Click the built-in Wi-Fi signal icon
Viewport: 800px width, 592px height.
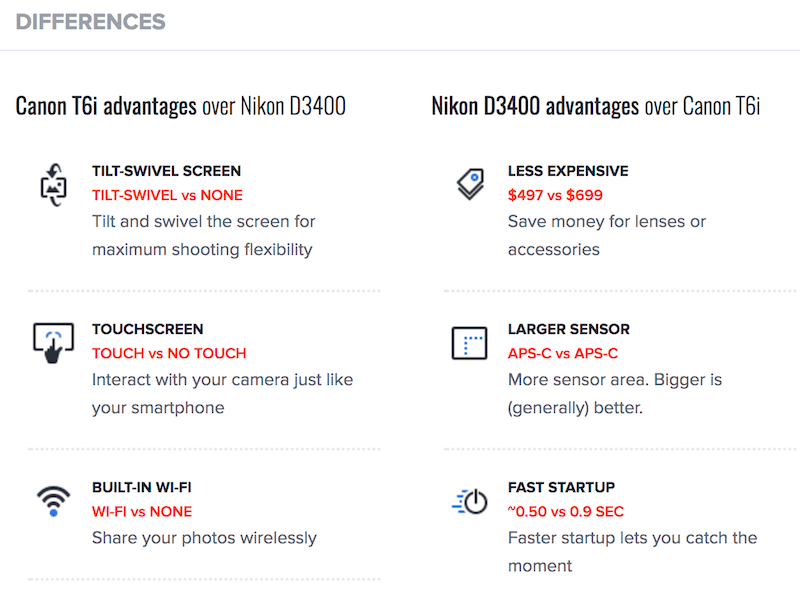tap(53, 498)
